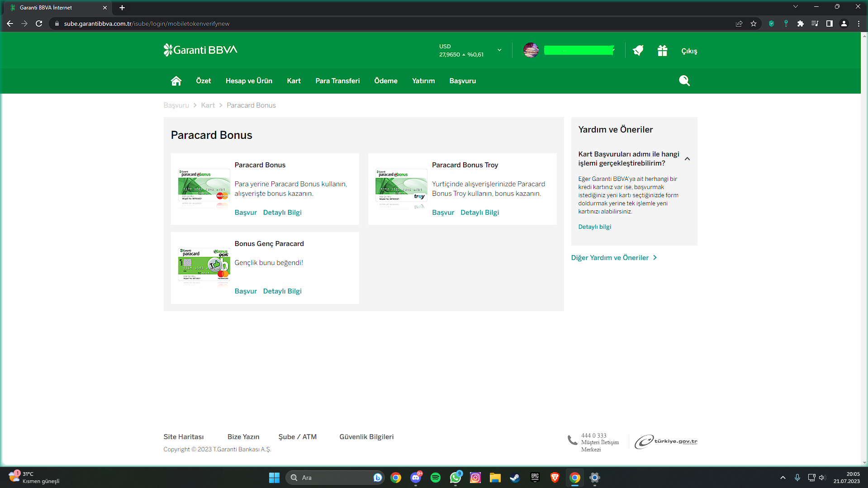This screenshot has height=488, width=868.
Task: Open the Windows Start menu
Action: (274, 478)
